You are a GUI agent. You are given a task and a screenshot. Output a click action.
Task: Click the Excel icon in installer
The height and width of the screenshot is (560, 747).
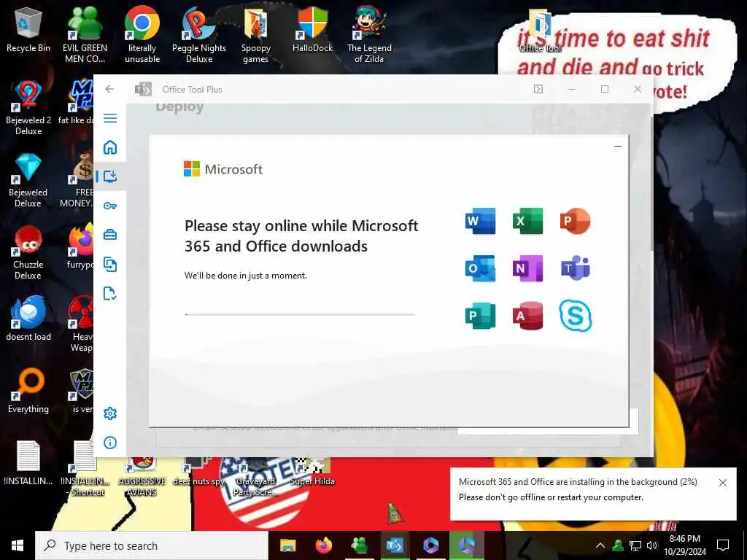527,221
